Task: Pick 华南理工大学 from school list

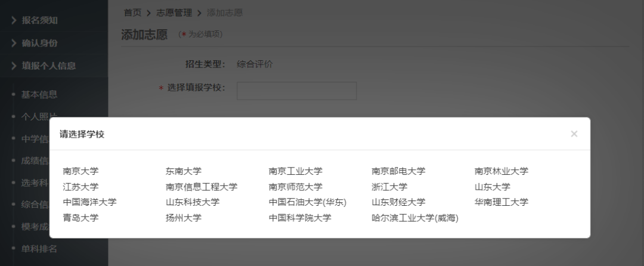Action: [x=501, y=202]
